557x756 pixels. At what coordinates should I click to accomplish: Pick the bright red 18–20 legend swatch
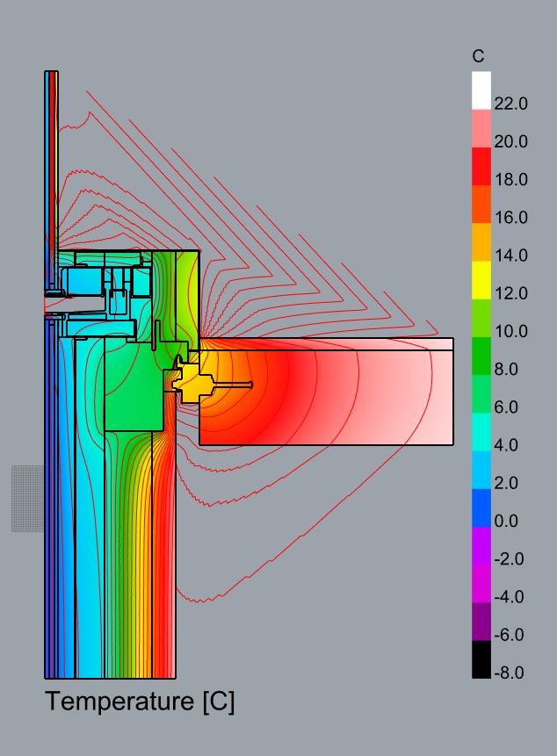click(x=481, y=165)
